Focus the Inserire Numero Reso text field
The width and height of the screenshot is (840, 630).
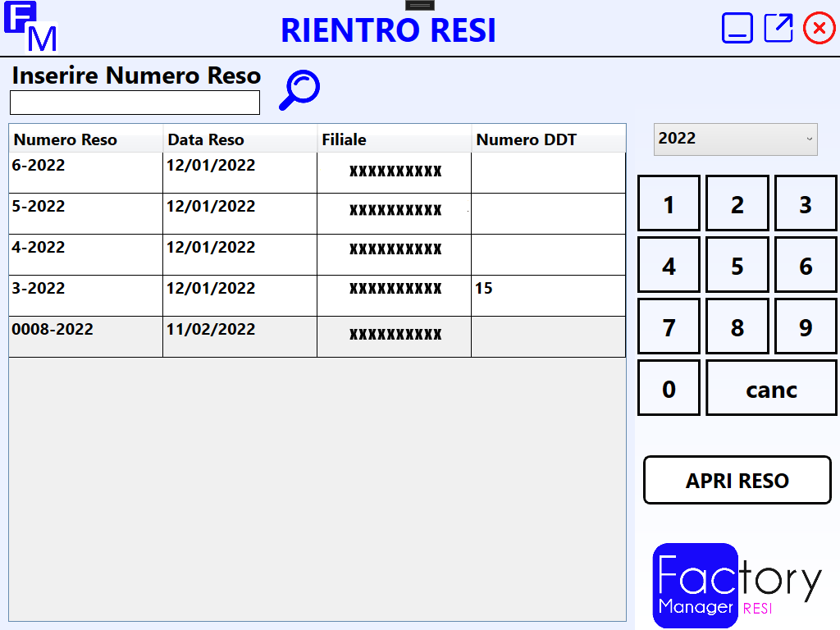point(135,103)
